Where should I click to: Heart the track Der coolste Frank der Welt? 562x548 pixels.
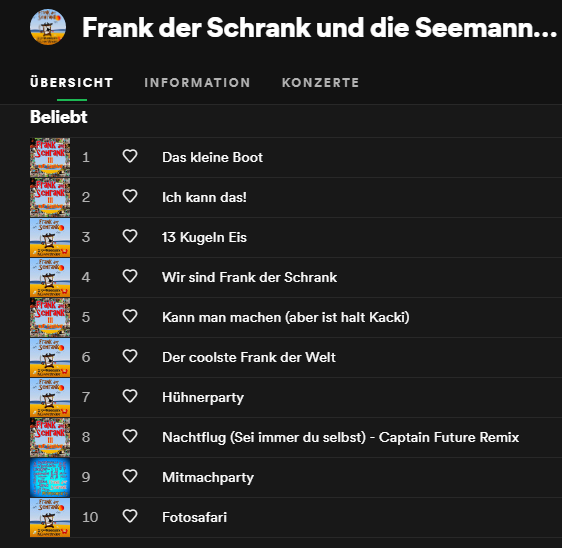coord(130,357)
